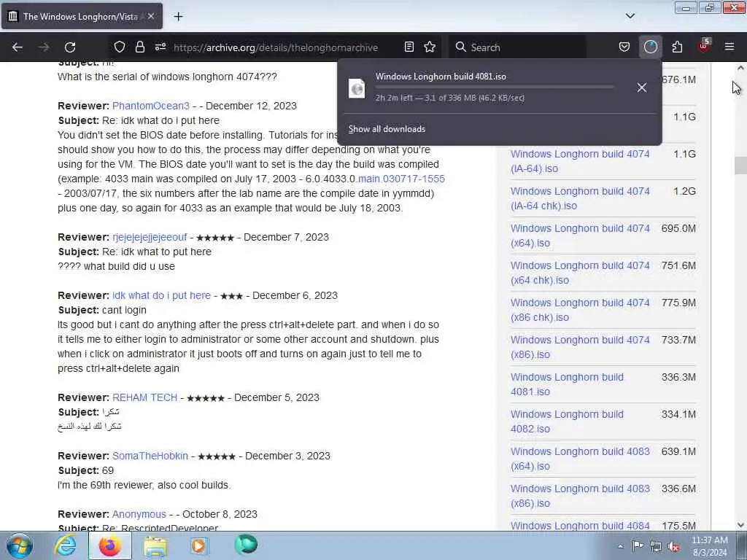Click the vertical scrollbar thumb
This screenshot has width=747, height=560.
pyautogui.click(x=740, y=166)
